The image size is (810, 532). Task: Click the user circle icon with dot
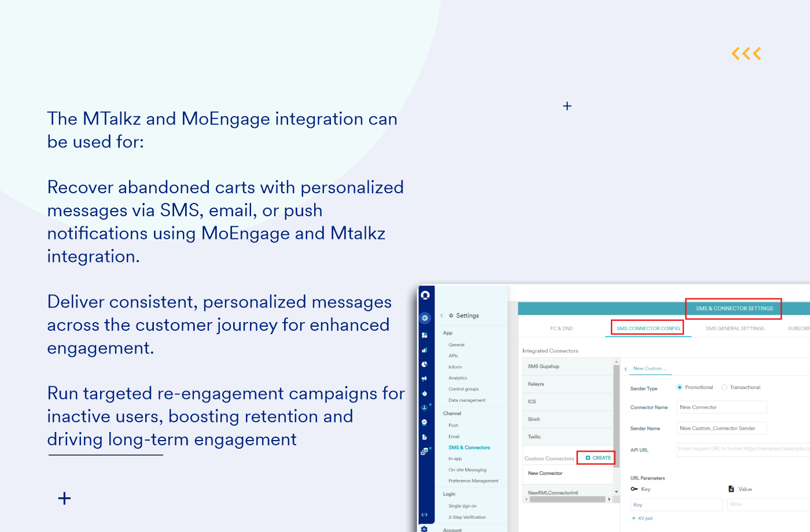tap(425, 408)
